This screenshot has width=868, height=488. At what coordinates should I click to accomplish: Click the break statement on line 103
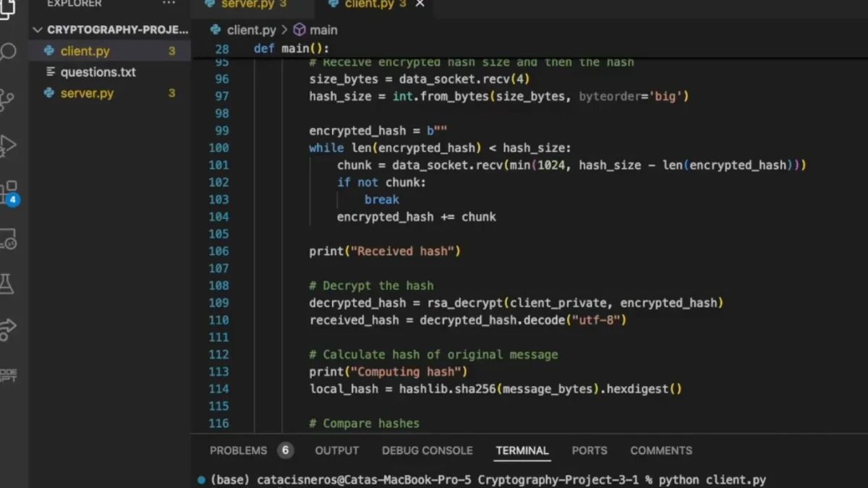[382, 200]
